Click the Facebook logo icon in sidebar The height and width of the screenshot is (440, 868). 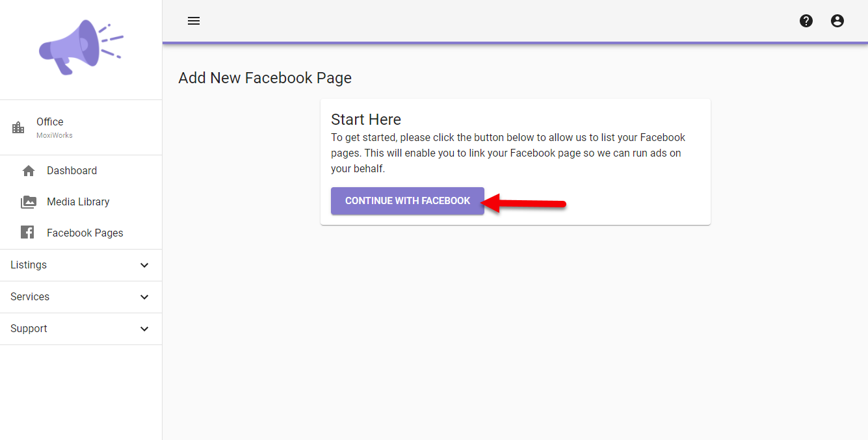click(27, 233)
